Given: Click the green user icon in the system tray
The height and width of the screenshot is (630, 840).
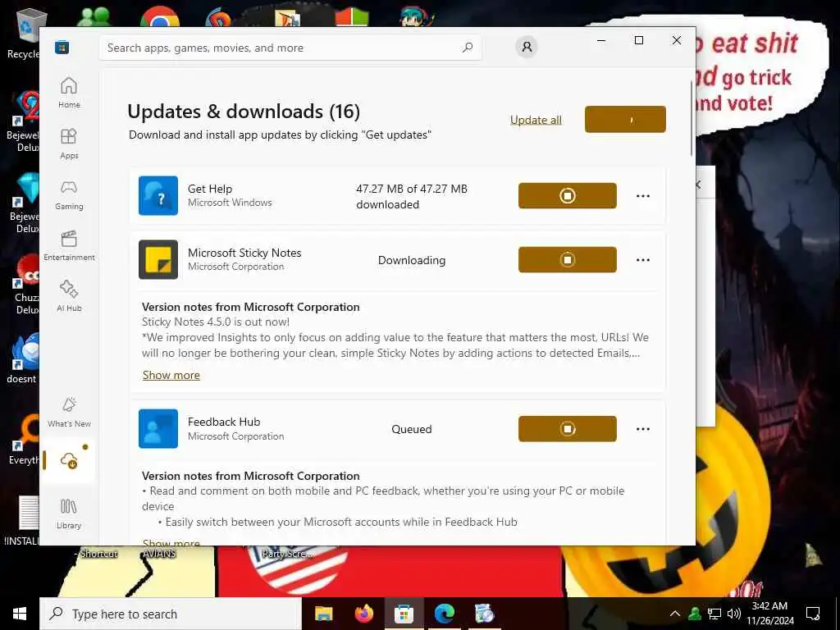Looking at the screenshot, I should click(x=694, y=614).
